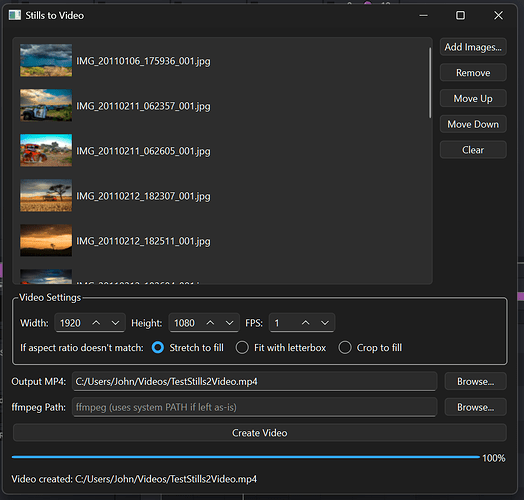Remove the selected image

473,73
